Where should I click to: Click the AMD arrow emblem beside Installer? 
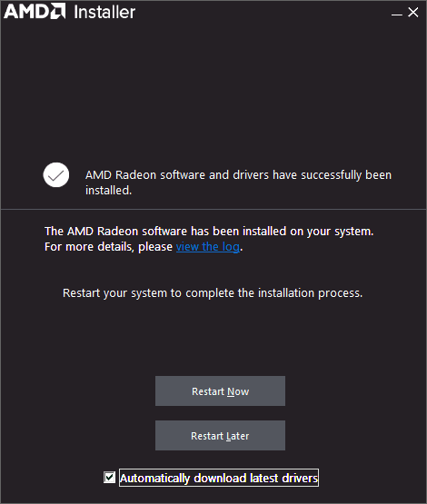pyautogui.click(x=58, y=11)
